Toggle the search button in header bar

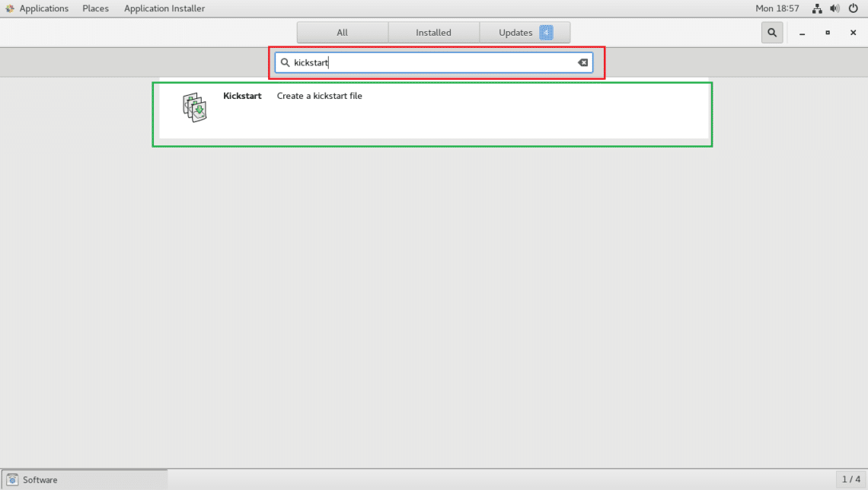pos(771,33)
